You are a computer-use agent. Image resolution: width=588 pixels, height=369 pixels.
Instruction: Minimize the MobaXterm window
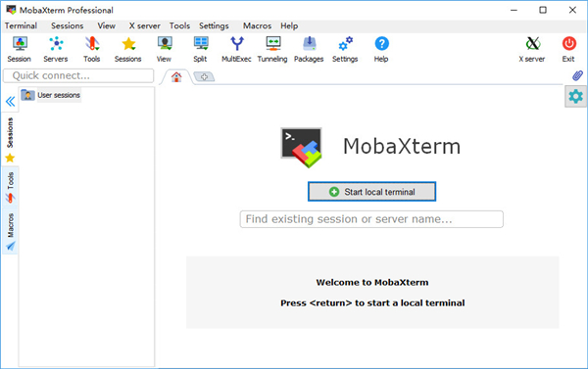pyautogui.click(x=514, y=10)
